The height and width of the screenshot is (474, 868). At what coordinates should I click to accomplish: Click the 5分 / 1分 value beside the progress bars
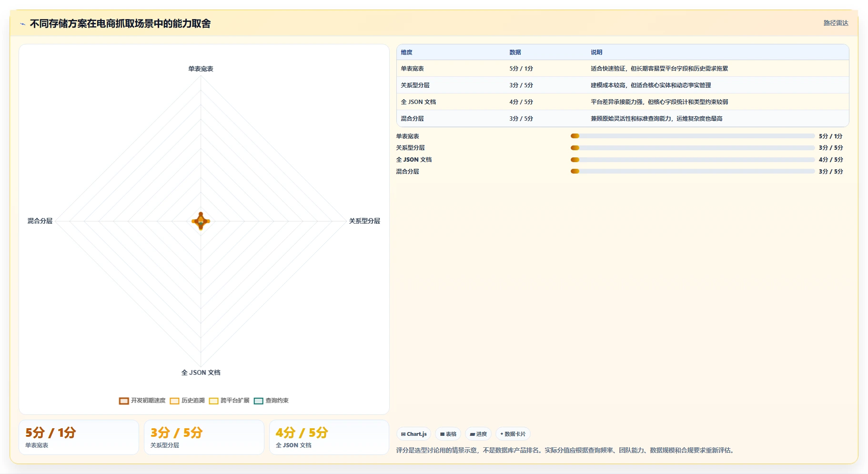click(x=831, y=136)
